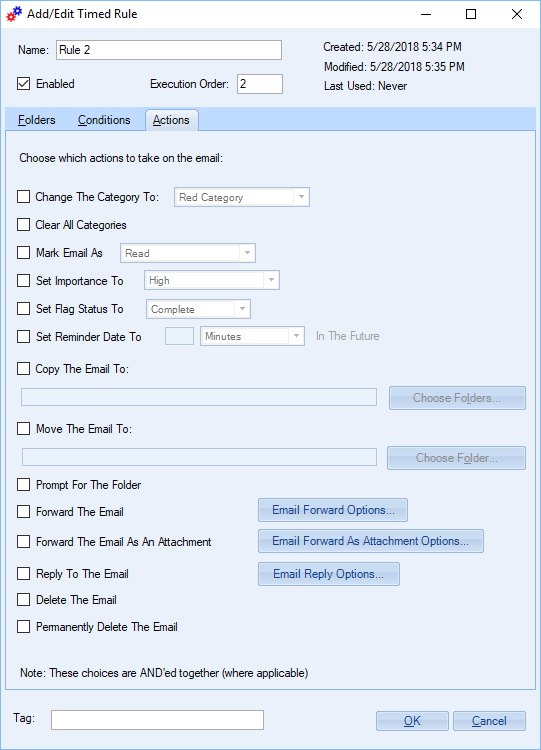Tick the Delete The Email checkbox
The height and width of the screenshot is (750, 541).
tap(23, 599)
